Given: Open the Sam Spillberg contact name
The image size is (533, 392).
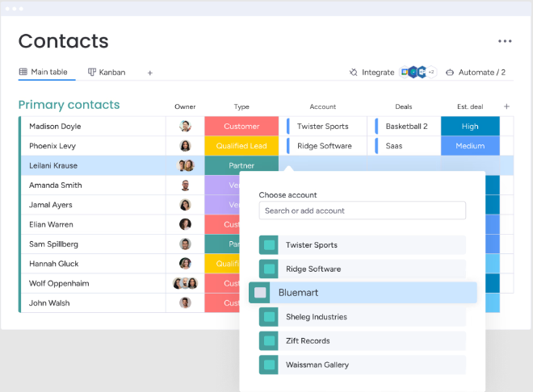Looking at the screenshot, I should tap(54, 244).
